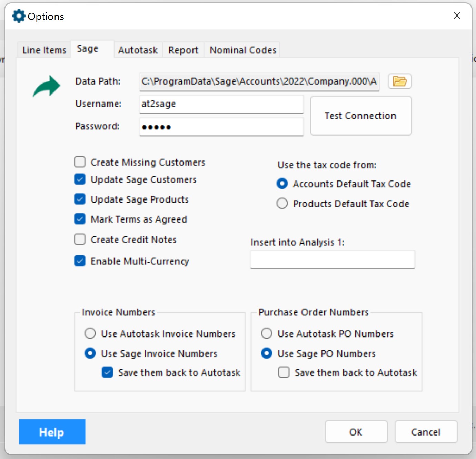Select Accounts Default Tax Code radio
476x459 pixels.
pos(282,184)
